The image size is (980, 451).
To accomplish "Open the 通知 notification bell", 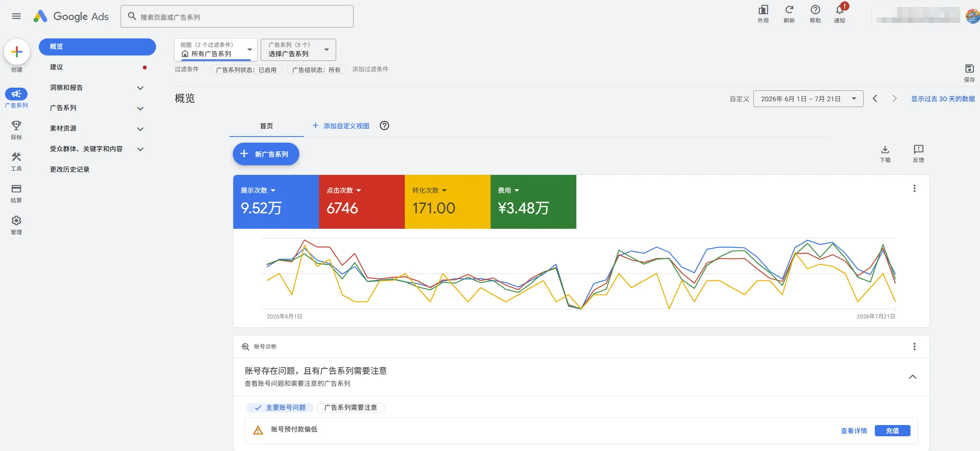I will (840, 10).
